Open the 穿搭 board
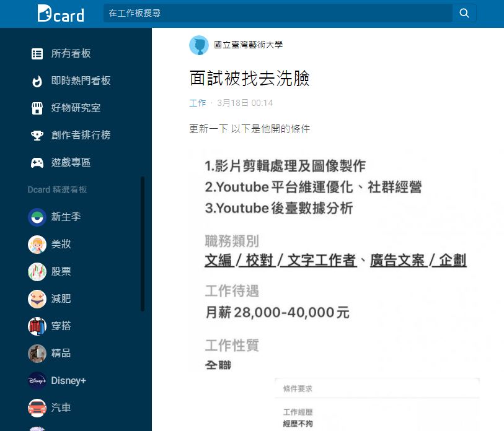 (61, 326)
